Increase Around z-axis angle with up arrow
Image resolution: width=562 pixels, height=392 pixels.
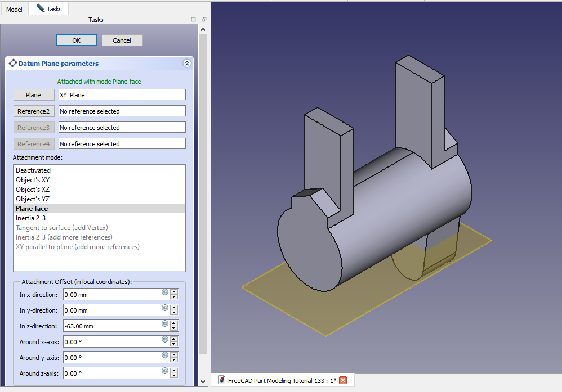(x=174, y=371)
